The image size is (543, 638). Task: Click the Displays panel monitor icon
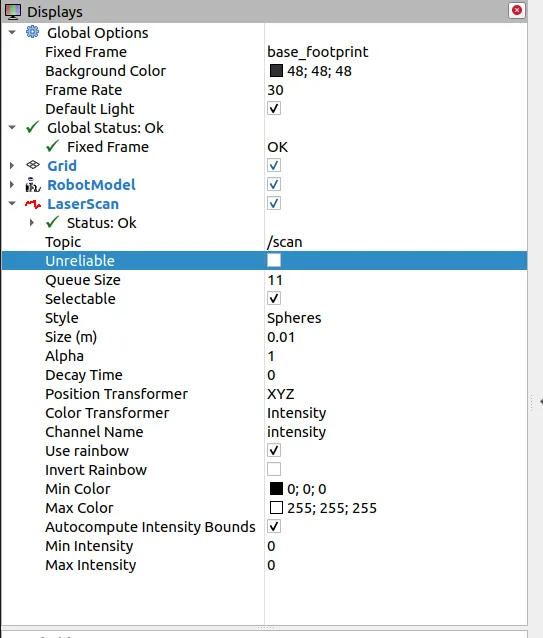point(13,11)
